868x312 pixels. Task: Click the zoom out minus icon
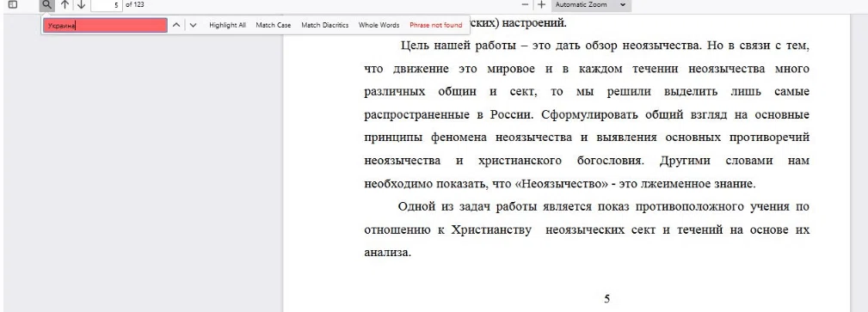[x=526, y=4]
